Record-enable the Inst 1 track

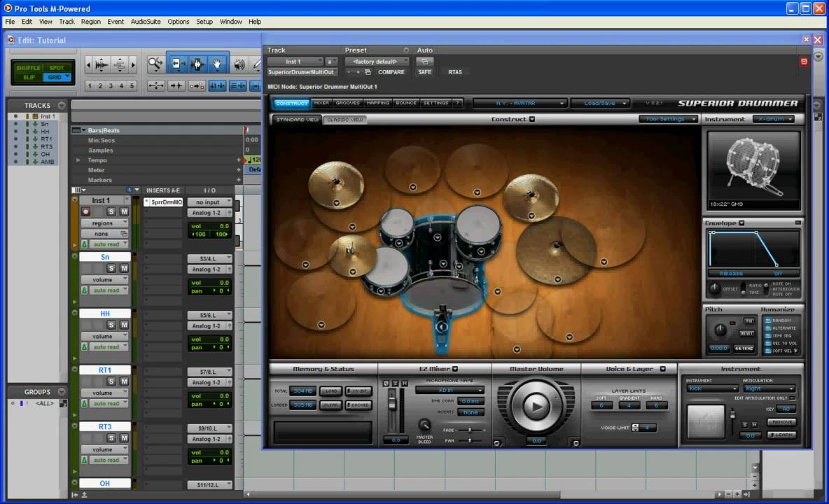(85, 212)
